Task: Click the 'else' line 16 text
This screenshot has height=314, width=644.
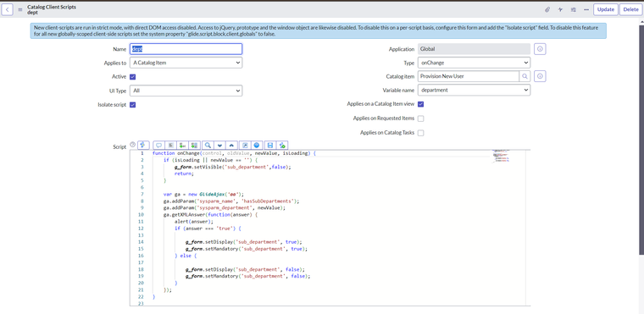Action: [x=186, y=256]
